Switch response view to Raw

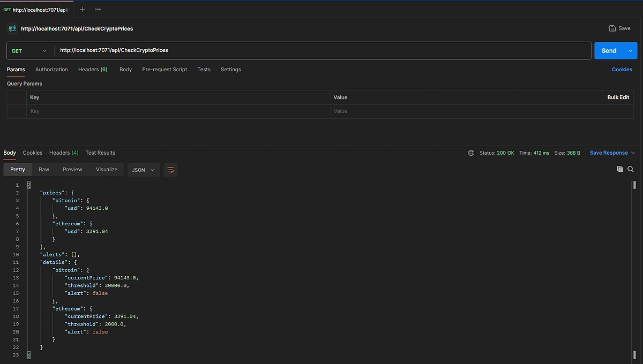(x=43, y=170)
